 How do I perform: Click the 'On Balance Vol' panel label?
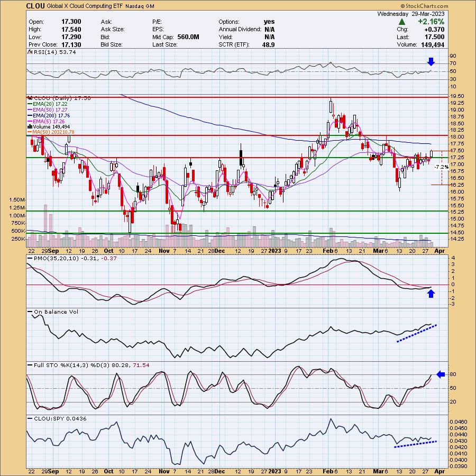(56, 312)
